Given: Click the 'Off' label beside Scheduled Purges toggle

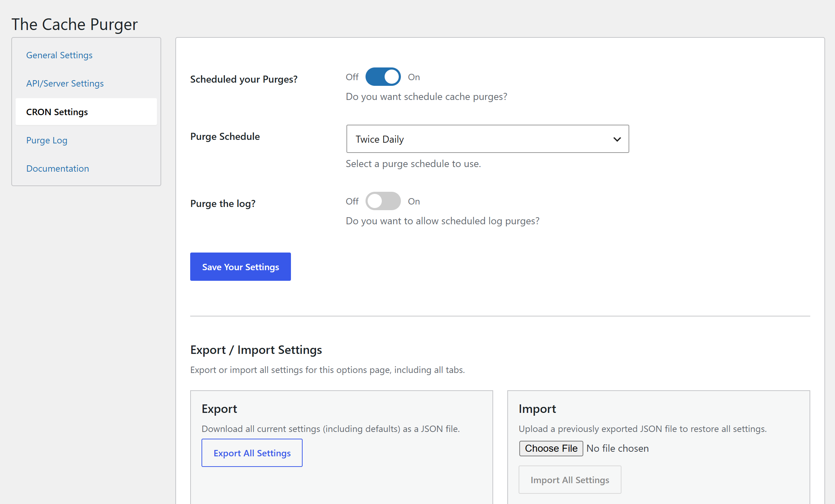Looking at the screenshot, I should pyautogui.click(x=352, y=77).
